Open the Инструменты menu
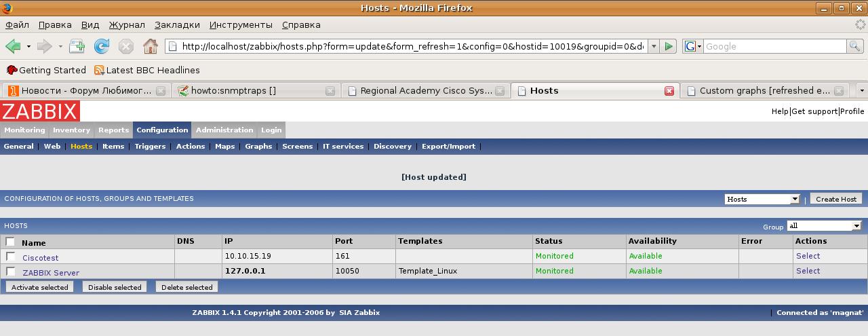This screenshot has width=868, height=336. (241, 24)
